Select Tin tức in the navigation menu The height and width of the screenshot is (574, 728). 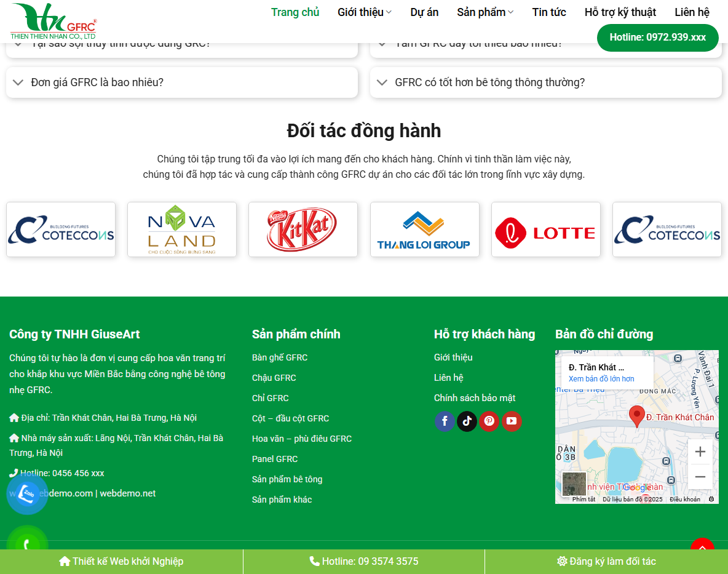pos(548,12)
